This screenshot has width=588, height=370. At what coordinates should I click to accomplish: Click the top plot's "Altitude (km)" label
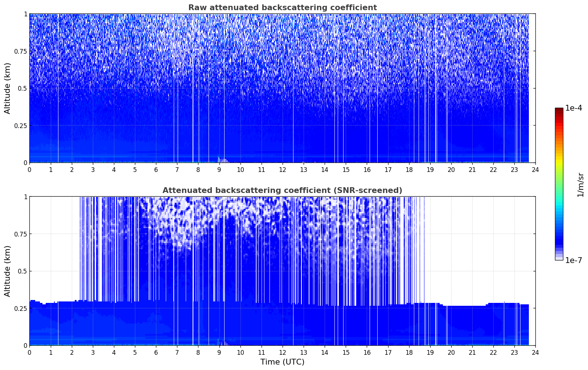8,88
